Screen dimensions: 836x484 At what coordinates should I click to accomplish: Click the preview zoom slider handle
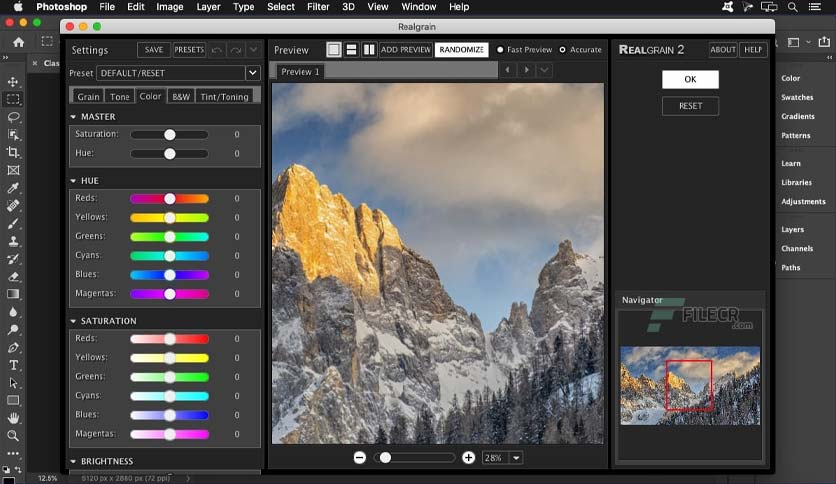click(385, 458)
